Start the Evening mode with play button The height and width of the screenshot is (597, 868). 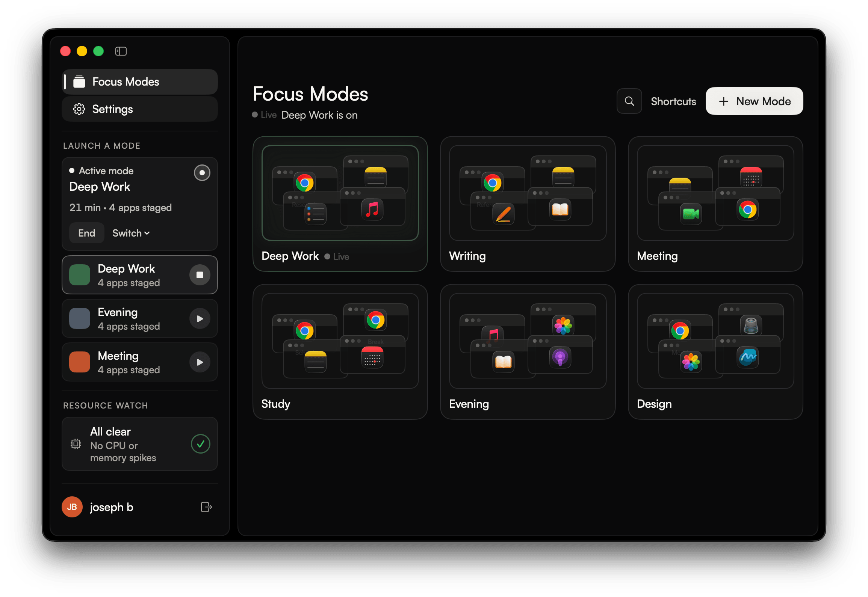pos(200,318)
